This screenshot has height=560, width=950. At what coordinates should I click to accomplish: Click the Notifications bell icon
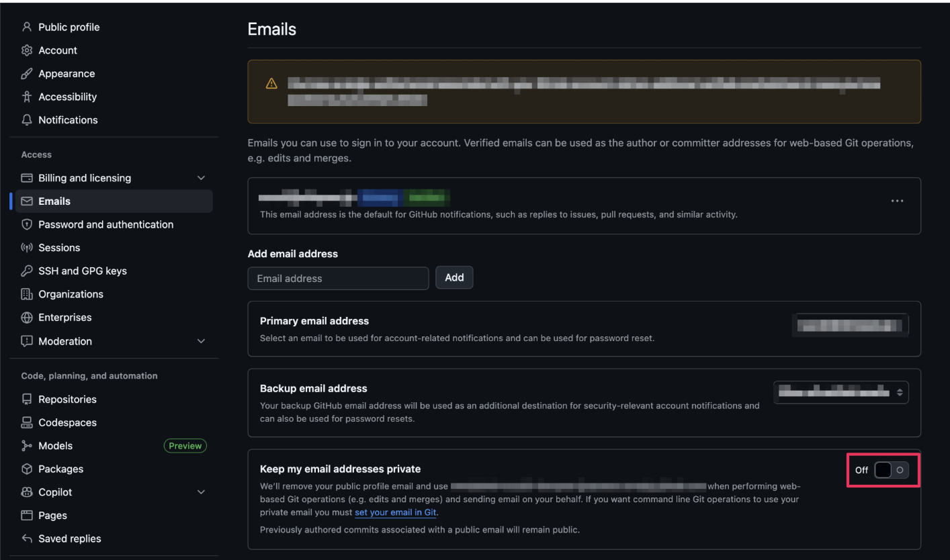point(27,120)
